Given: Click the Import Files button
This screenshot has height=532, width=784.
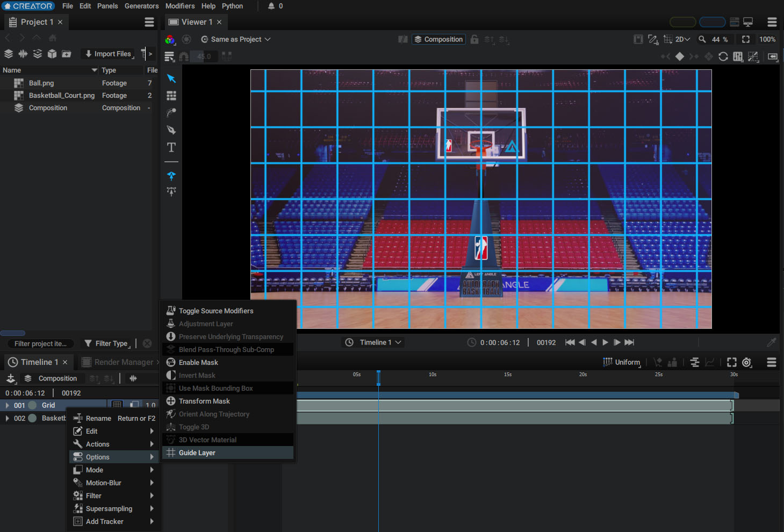Looking at the screenshot, I should click(109, 54).
